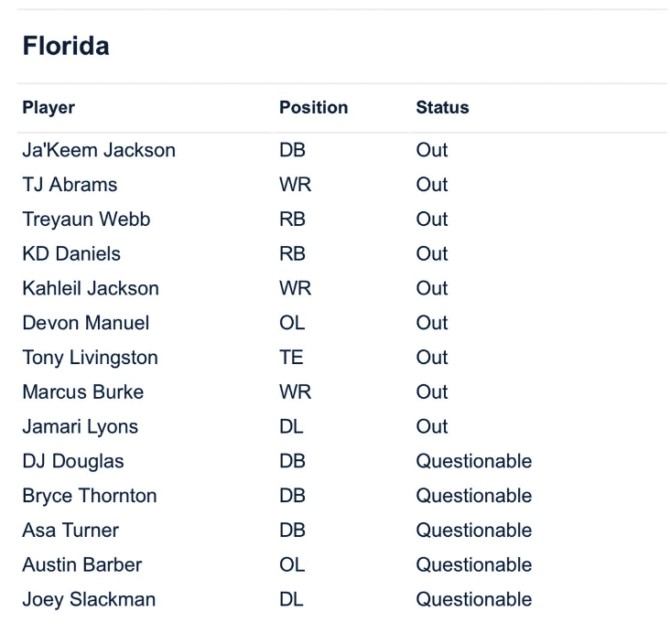670x644 pixels.
Task: Click the Asa Turner entry
Action: 70,531
